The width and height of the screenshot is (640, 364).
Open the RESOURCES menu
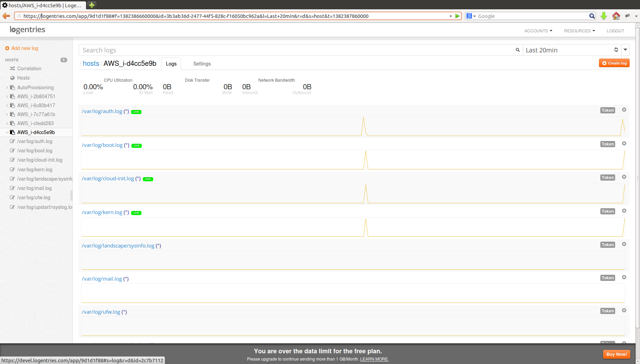pos(579,31)
